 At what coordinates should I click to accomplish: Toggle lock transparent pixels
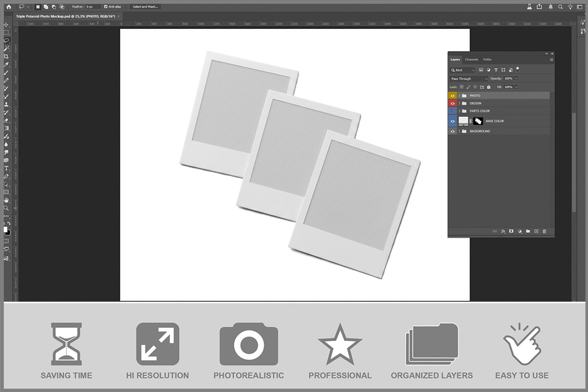tap(462, 87)
